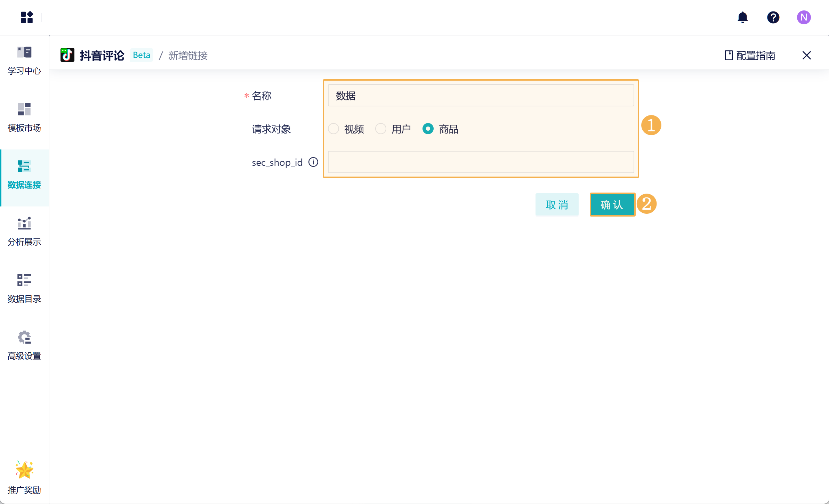This screenshot has width=829, height=504.
Task: Switch to 数据连接 in the sidebar
Action: tap(24, 174)
